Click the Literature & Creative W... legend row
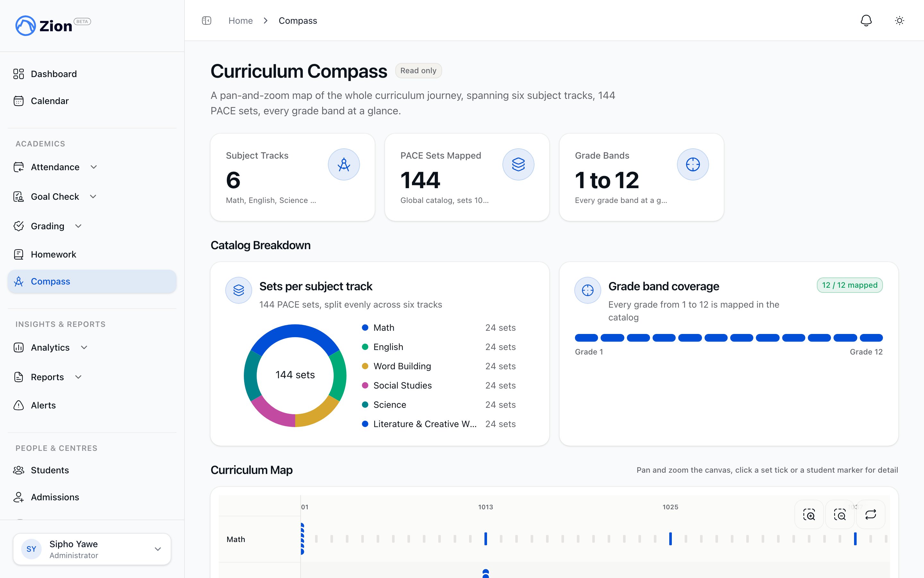 tap(439, 424)
